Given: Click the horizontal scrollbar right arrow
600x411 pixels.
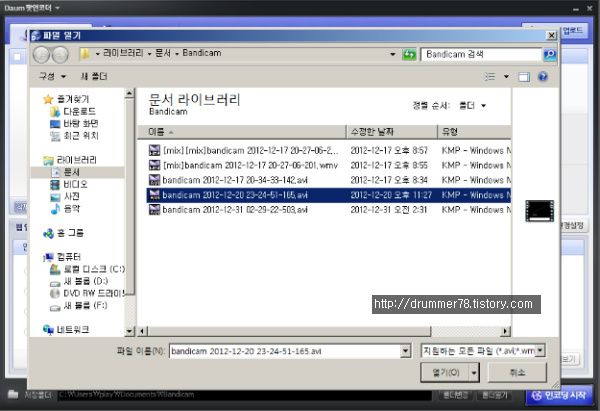Looking at the screenshot, I should point(506,331).
